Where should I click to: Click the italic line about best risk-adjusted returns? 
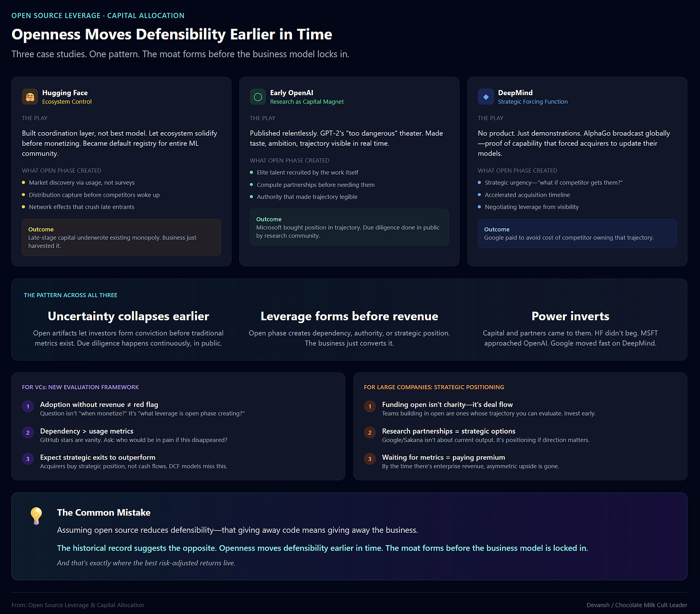point(146,563)
